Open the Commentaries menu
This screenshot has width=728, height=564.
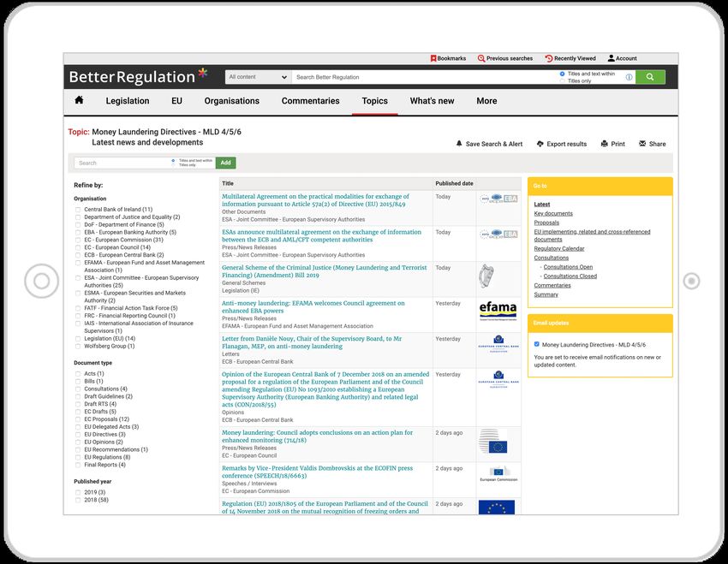[311, 101]
